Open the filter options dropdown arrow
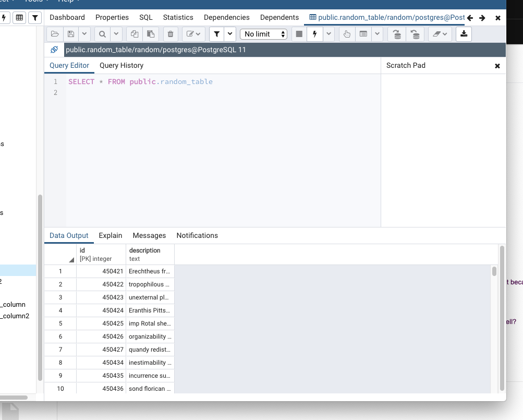Image resolution: width=523 pixels, height=420 pixels. click(230, 34)
